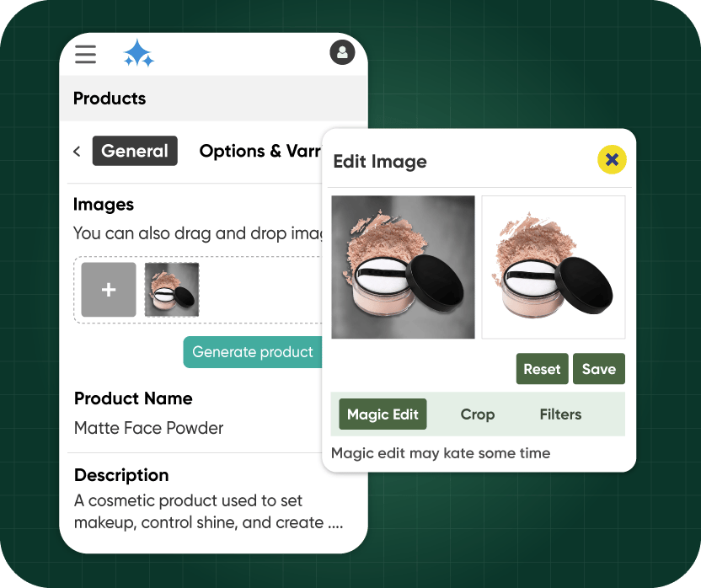Open the user profile avatar
701x588 pixels.
tap(342, 52)
